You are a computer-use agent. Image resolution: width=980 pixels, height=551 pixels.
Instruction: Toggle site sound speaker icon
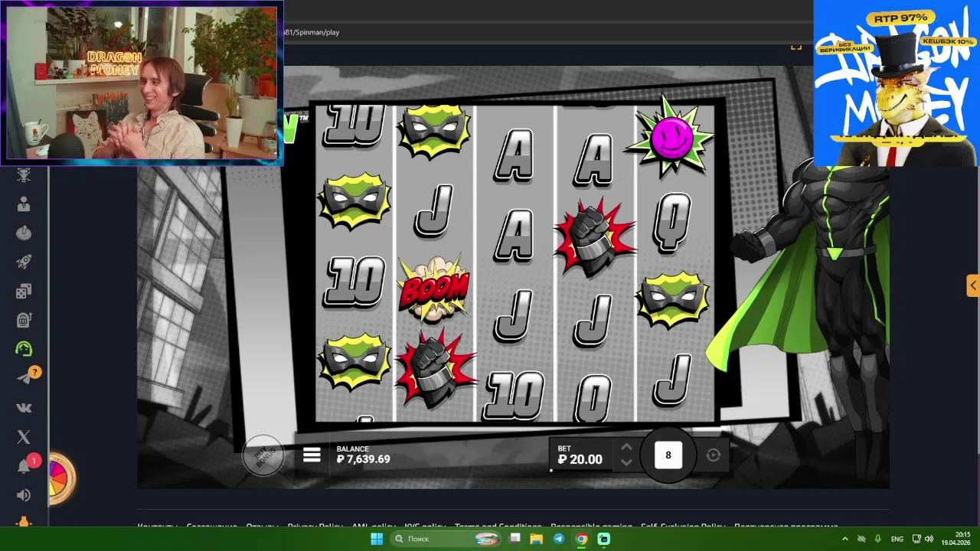click(x=24, y=495)
